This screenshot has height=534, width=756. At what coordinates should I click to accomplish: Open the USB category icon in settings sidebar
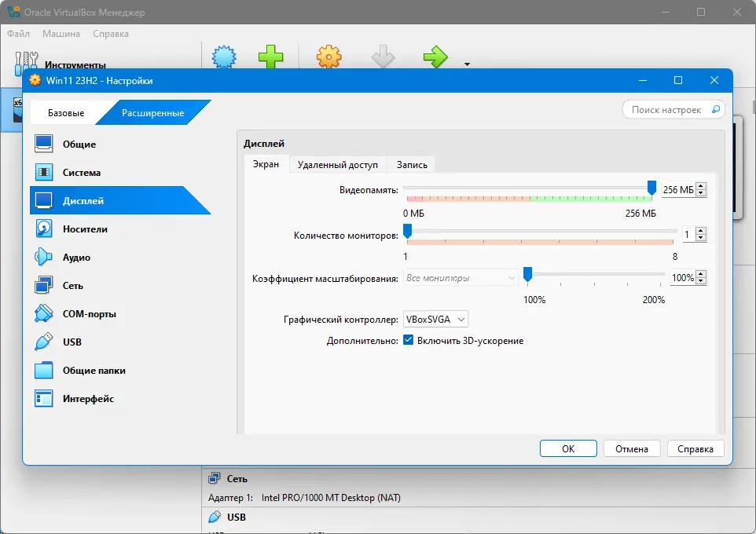(43, 342)
